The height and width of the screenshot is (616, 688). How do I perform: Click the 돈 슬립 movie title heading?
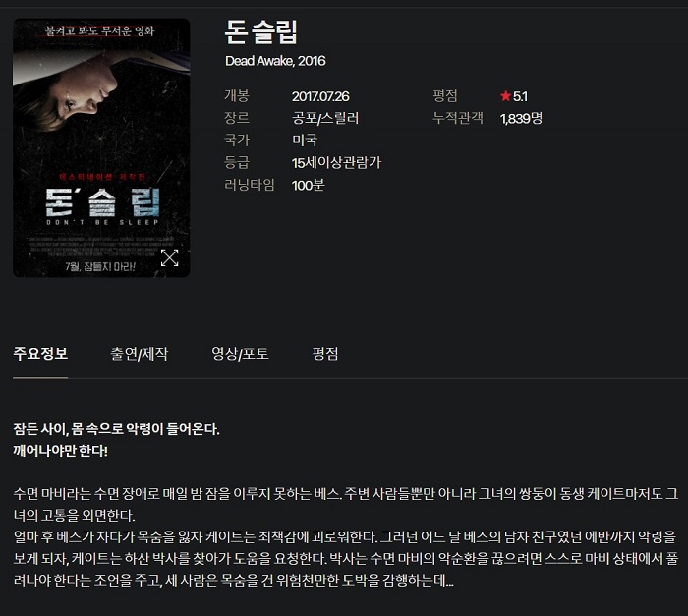tap(261, 31)
